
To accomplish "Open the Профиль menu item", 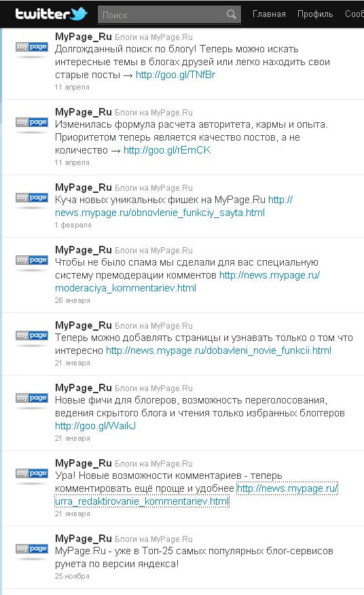I will point(315,14).
